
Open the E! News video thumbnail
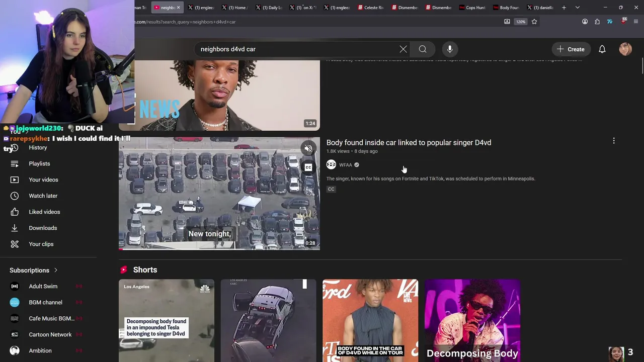(219, 96)
